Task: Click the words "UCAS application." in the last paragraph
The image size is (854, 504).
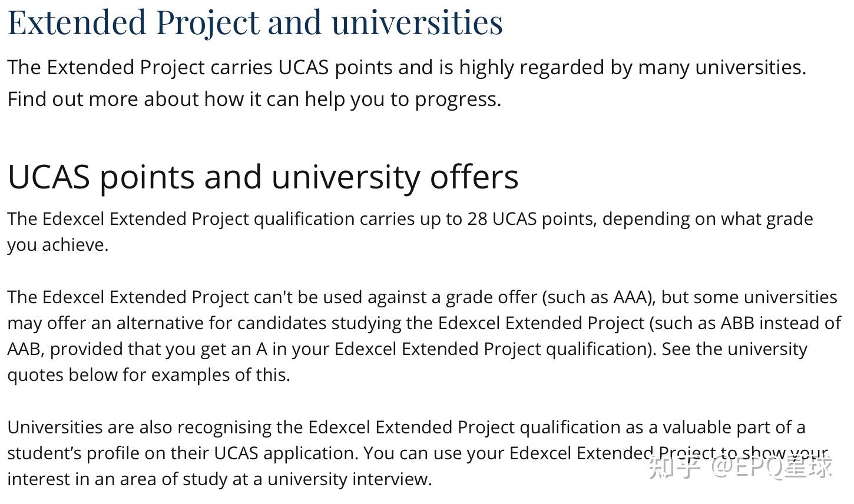Action: 286,453
